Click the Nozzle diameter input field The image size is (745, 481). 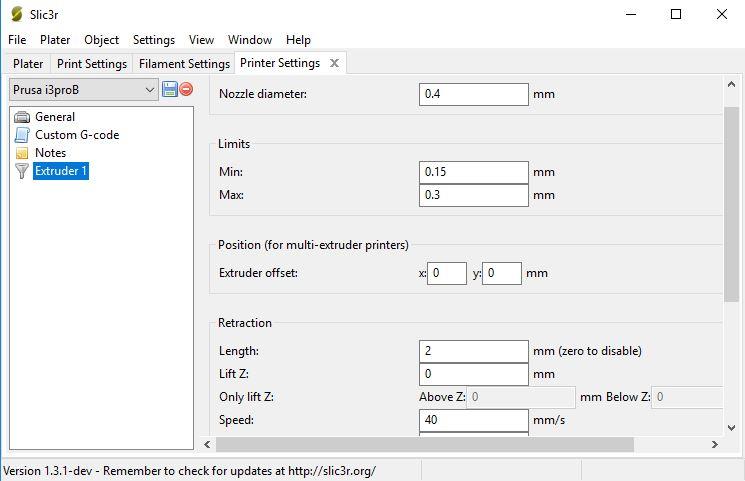473,94
